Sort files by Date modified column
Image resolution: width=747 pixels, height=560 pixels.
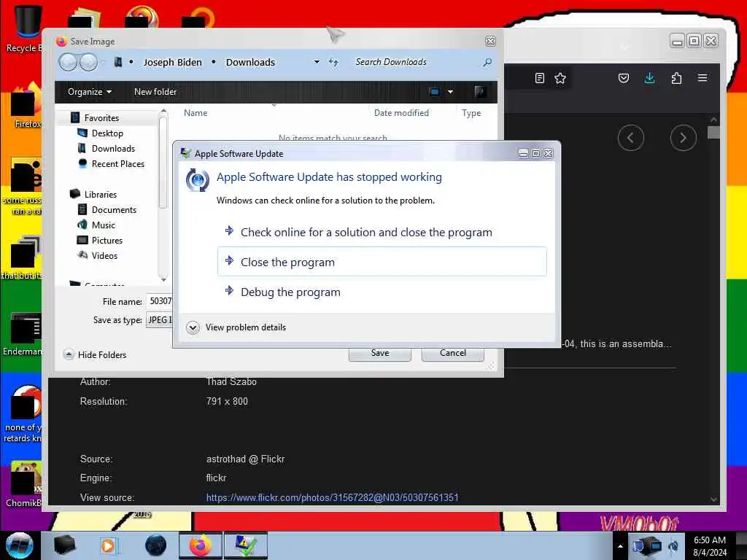click(401, 113)
